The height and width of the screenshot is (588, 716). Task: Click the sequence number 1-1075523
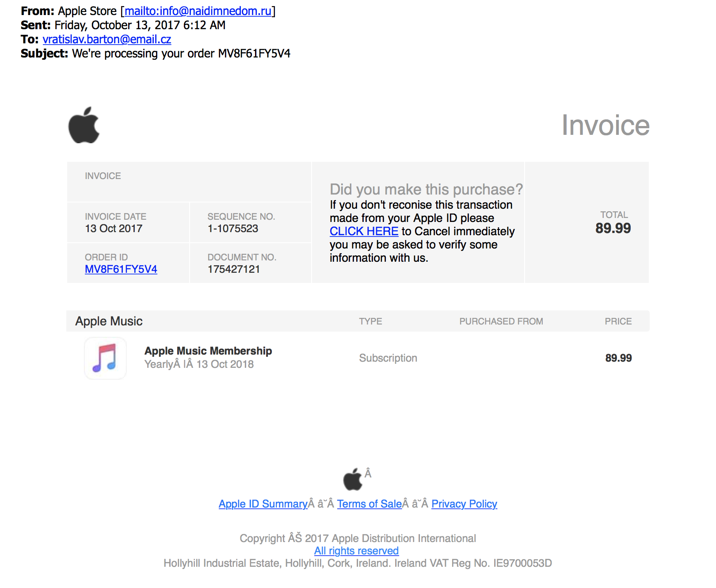(233, 229)
